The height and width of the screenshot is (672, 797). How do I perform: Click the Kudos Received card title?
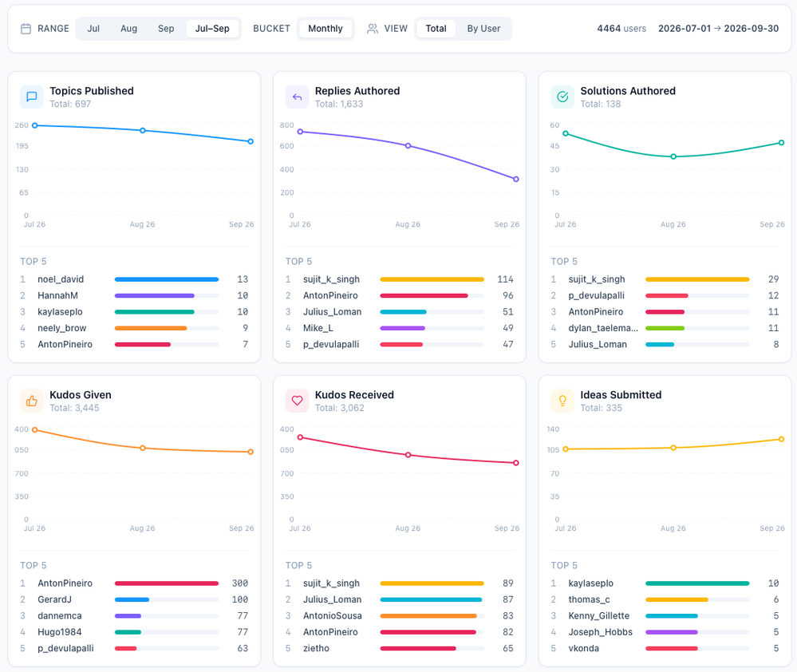tap(354, 395)
